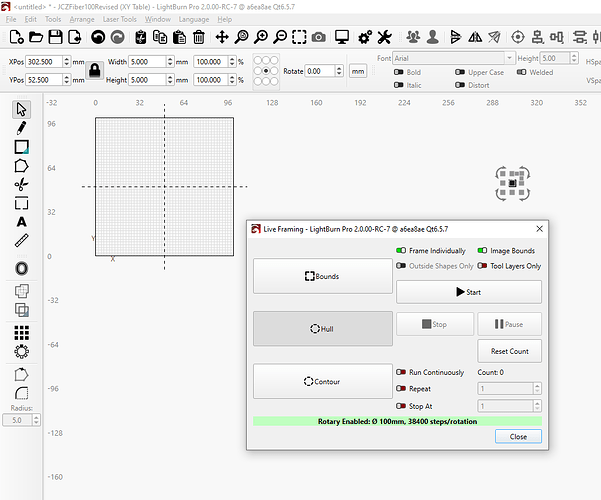Open the Laser Tools menu
The width and height of the screenshot is (601, 500).
[119, 19]
